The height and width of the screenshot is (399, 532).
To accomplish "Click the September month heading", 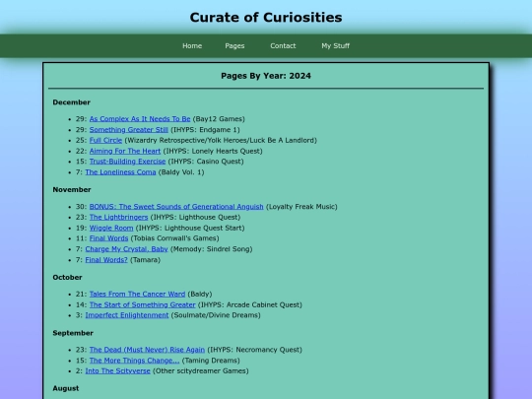I will (73, 333).
